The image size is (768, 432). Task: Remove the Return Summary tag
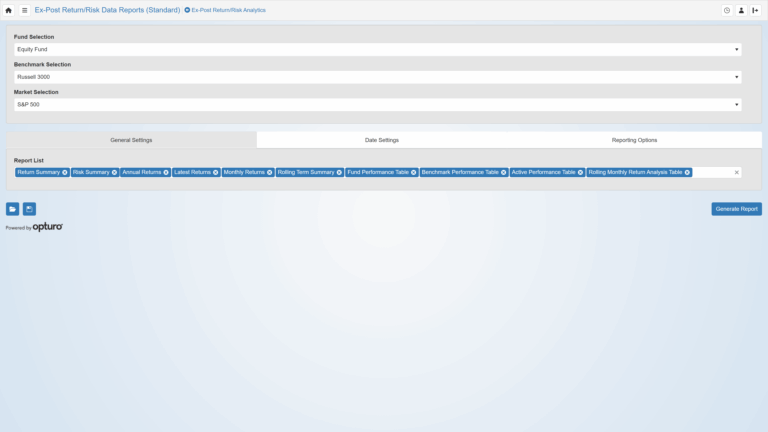[x=65, y=172]
